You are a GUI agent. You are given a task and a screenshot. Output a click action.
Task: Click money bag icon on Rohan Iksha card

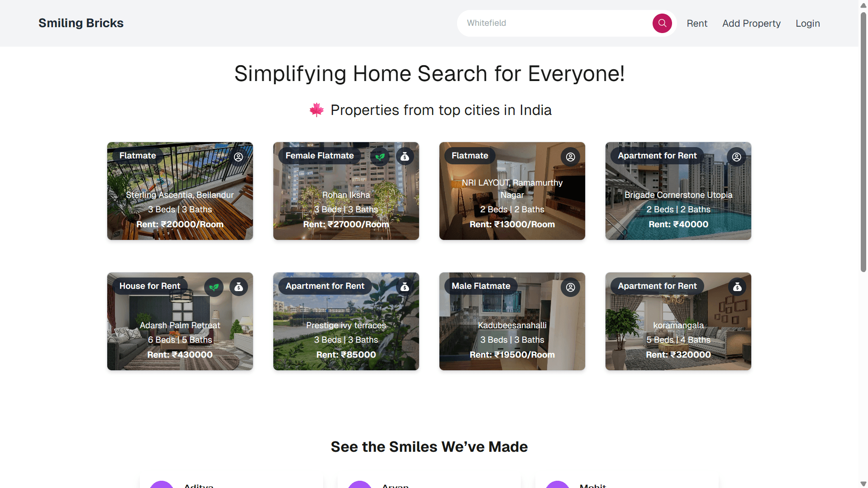click(405, 157)
